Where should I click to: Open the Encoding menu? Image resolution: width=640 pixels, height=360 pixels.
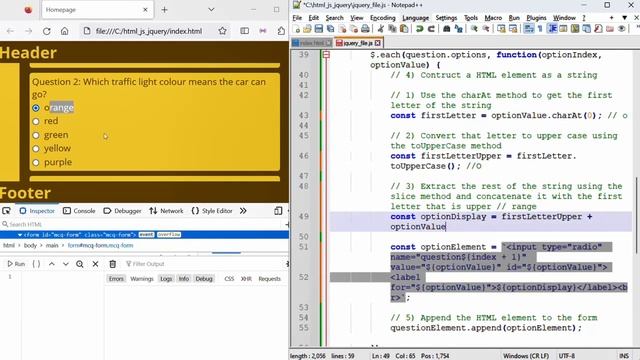382,18
